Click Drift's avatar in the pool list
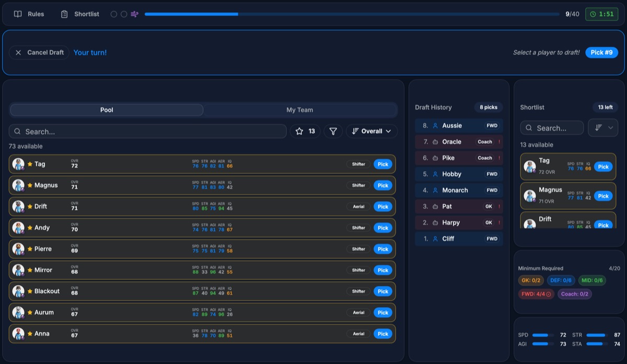The image size is (627, 364). (x=18, y=207)
